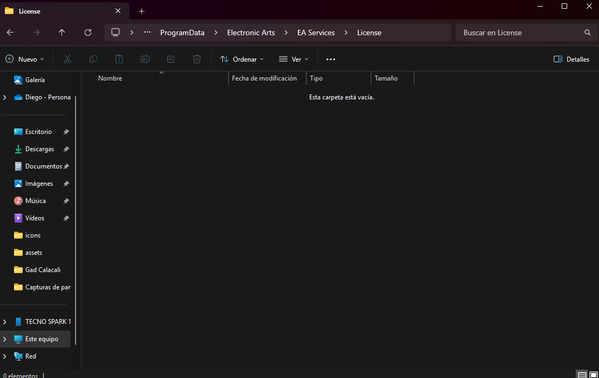Navigate to EA Services breadcrumb
This screenshot has height=378, width=599.
316,32
